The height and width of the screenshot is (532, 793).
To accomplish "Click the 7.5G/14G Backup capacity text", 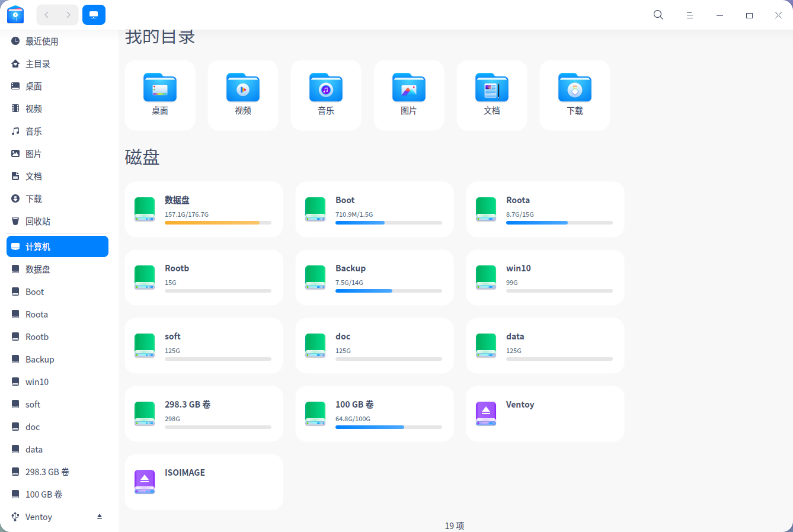I will coord(349,283).
